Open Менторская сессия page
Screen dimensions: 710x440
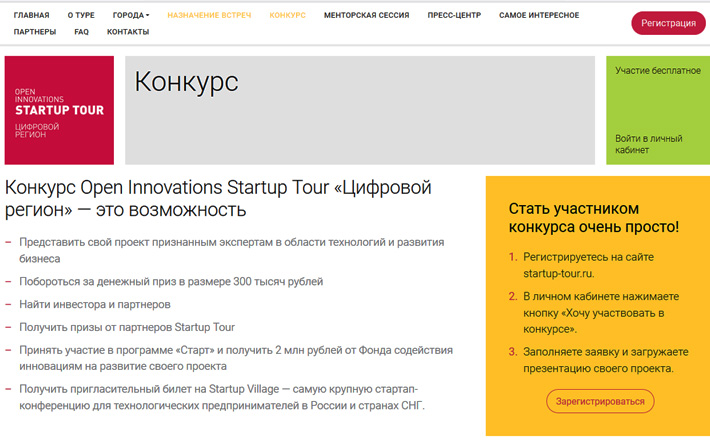(x=366, y=15)
